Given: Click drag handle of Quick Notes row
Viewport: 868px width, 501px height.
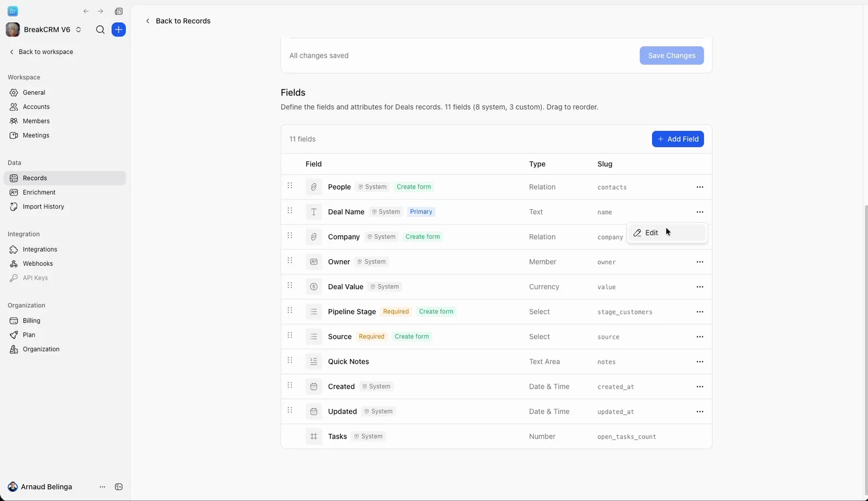Looking at the screenshot, I should click(x=290, y=361).
